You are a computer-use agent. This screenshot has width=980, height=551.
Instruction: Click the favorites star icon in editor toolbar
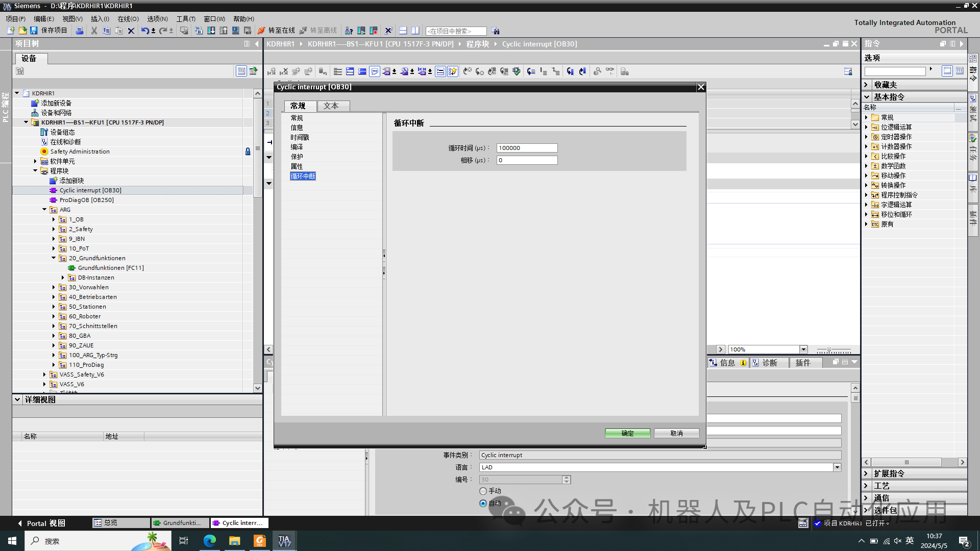(x=453, y=71)
